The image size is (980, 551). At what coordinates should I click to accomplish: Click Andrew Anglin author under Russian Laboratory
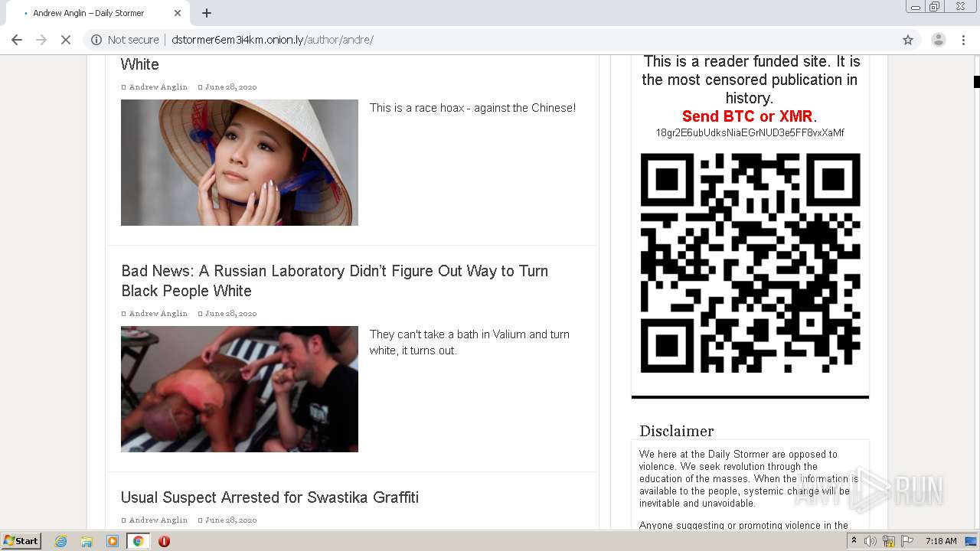tap(158, 313)
